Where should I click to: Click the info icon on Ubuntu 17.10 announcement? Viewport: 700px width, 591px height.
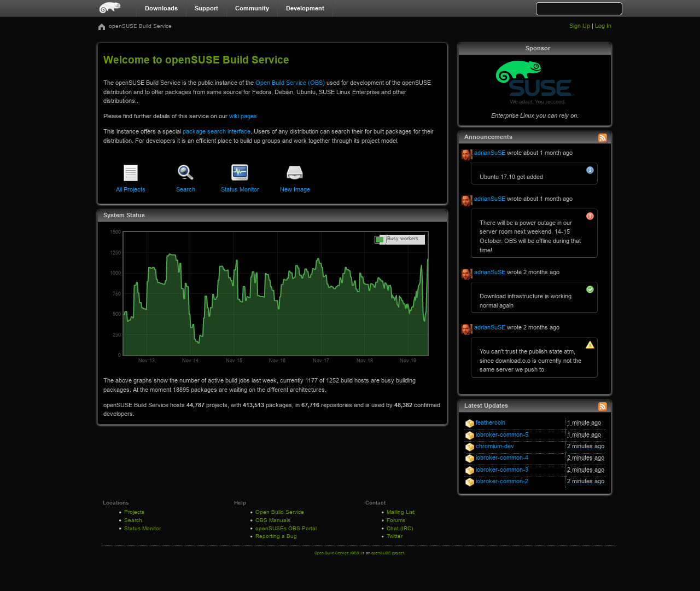pyautogui.click(x=590, y=170)
